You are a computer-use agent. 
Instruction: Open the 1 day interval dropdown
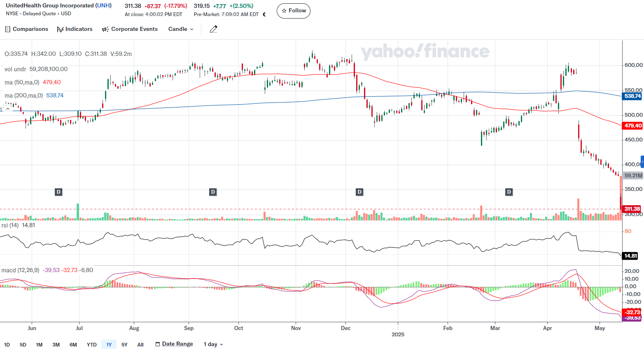click(213, 344)
